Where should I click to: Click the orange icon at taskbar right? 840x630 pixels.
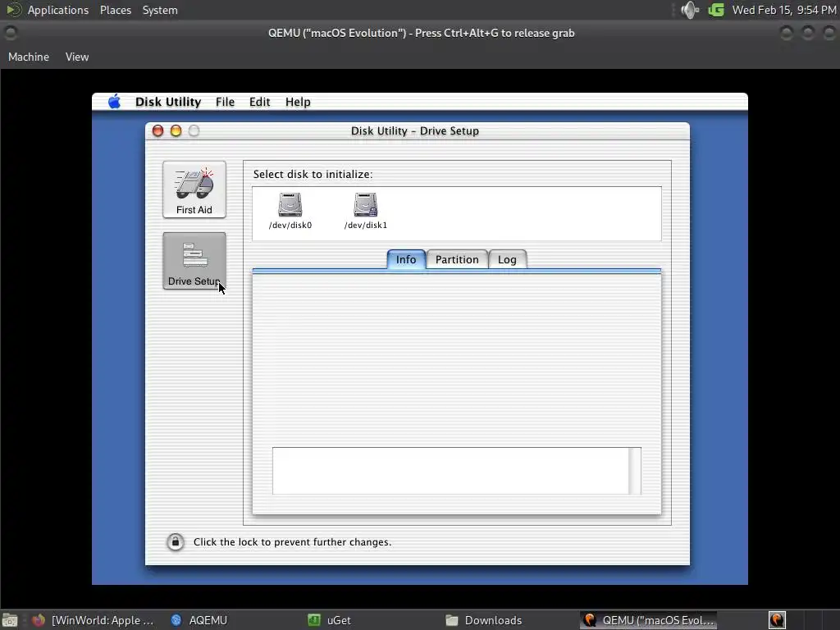[778, 620]
